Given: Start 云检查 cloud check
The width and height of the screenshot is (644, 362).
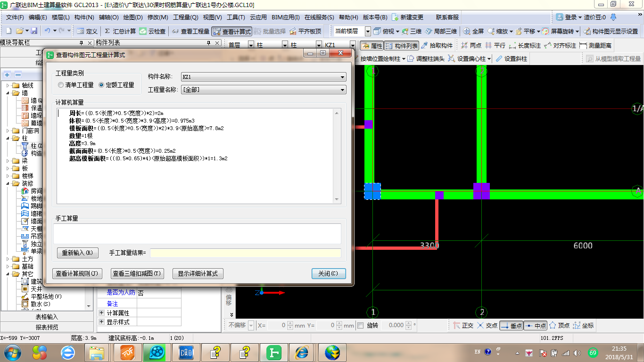Looking at the screenshot, I should [153, 31].
